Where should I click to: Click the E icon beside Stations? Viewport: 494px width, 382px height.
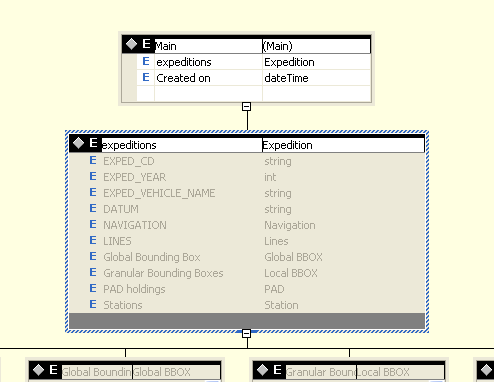point(93,305)
